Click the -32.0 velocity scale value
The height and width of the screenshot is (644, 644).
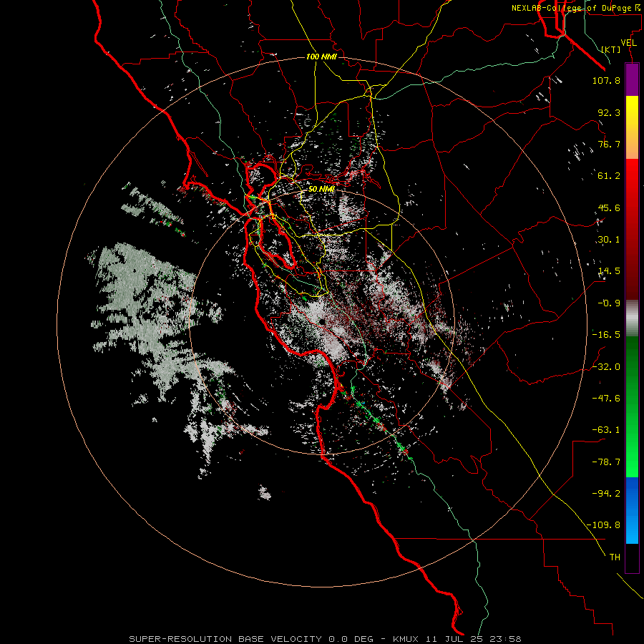tap(606, 367)
